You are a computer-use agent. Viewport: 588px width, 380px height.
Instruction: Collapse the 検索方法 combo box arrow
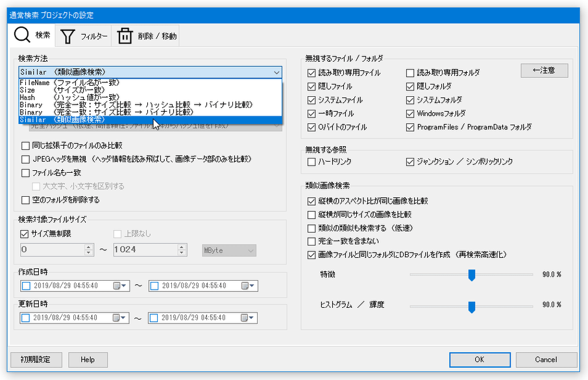tap(276, 72)
